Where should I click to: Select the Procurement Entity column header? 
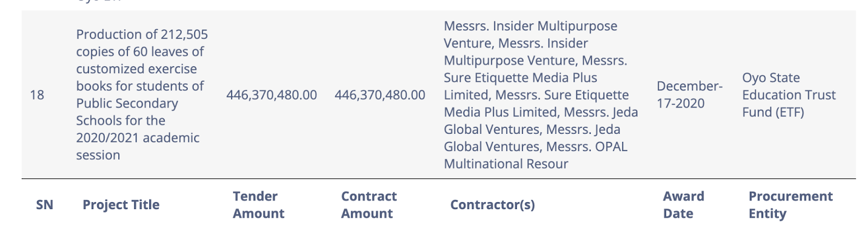(790, 205)
